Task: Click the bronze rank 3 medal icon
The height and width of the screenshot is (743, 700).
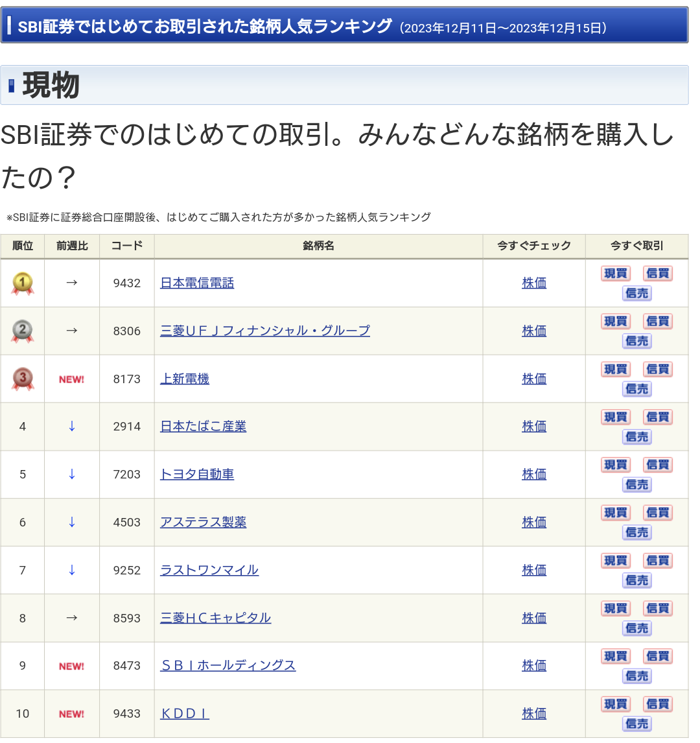Action: [22, 379]
